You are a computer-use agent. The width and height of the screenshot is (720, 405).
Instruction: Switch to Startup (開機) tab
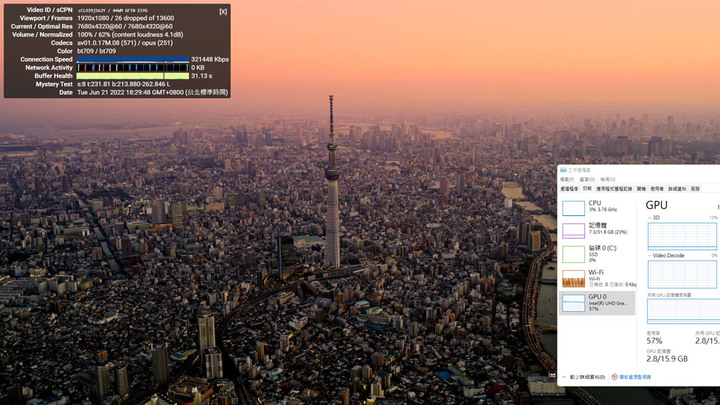point(641,189)
